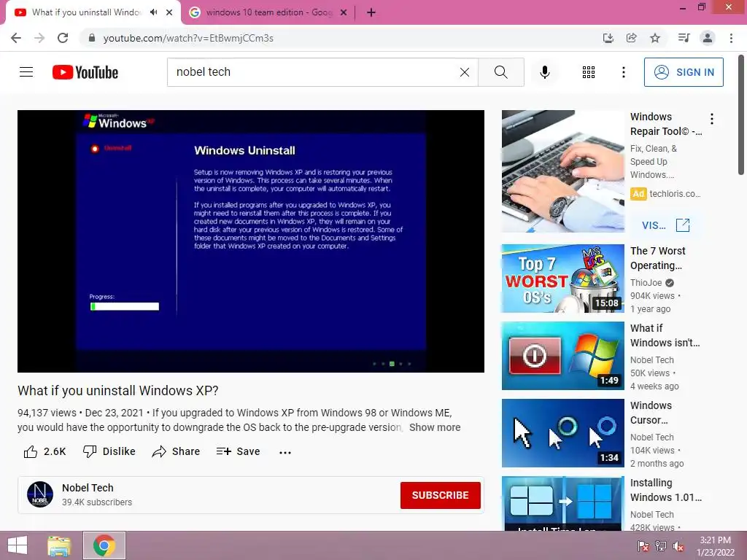Open the Windows Start button

click(18, 545)
